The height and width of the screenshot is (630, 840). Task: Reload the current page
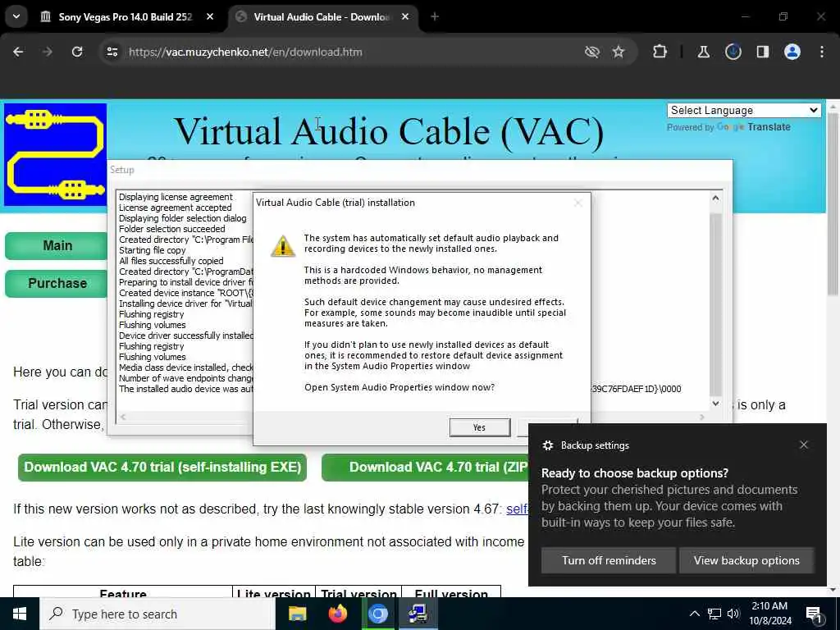coord(77,52)
